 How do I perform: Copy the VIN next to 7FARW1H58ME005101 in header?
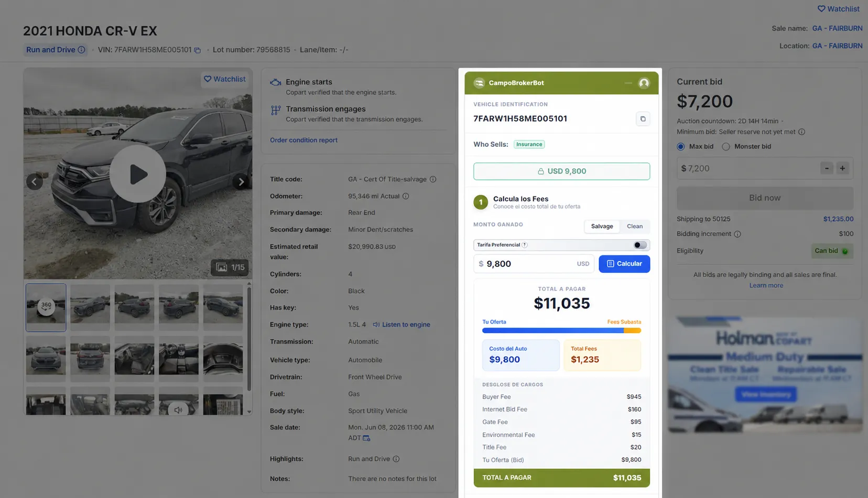pos(198,50)
